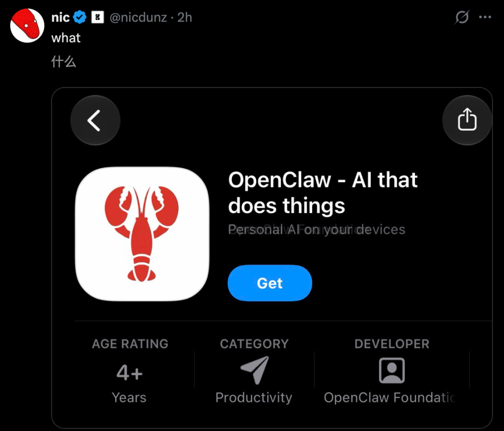Click the back chevron button
This screenshot has height=431, width=504.
[x=95, y=120]
